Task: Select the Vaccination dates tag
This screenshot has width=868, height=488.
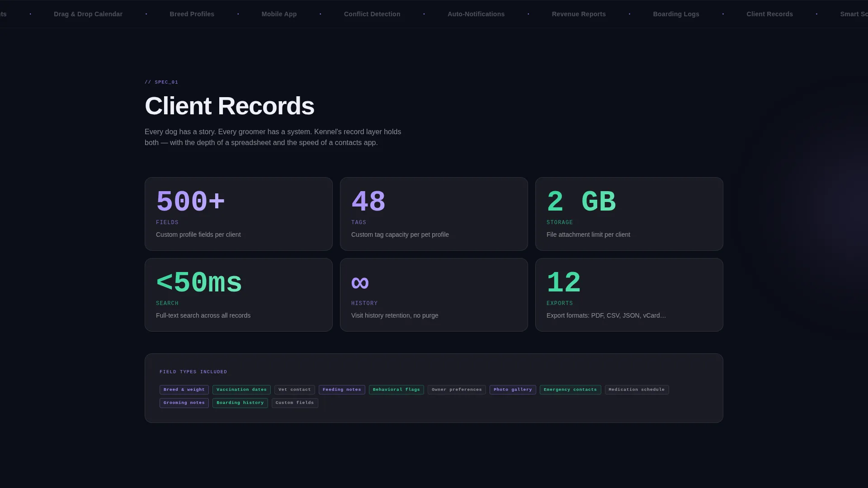Action: click(241, 389)
